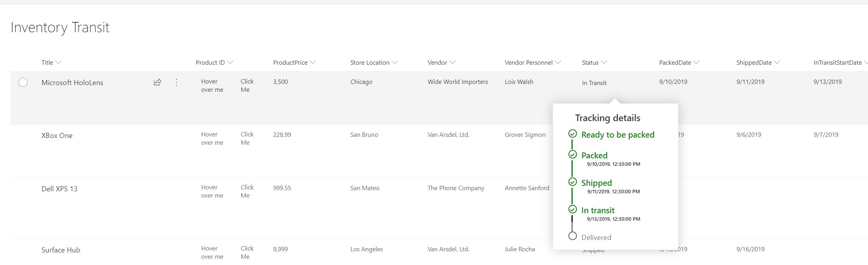Image resolution: width=868 pixels, height=265 pixels.
Task: Click the empty Delivered step circle
Action: (573, 236)
